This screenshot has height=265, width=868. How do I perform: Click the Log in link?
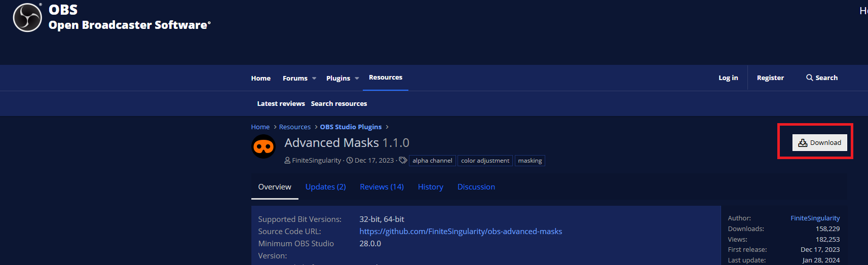coord(728,78)
